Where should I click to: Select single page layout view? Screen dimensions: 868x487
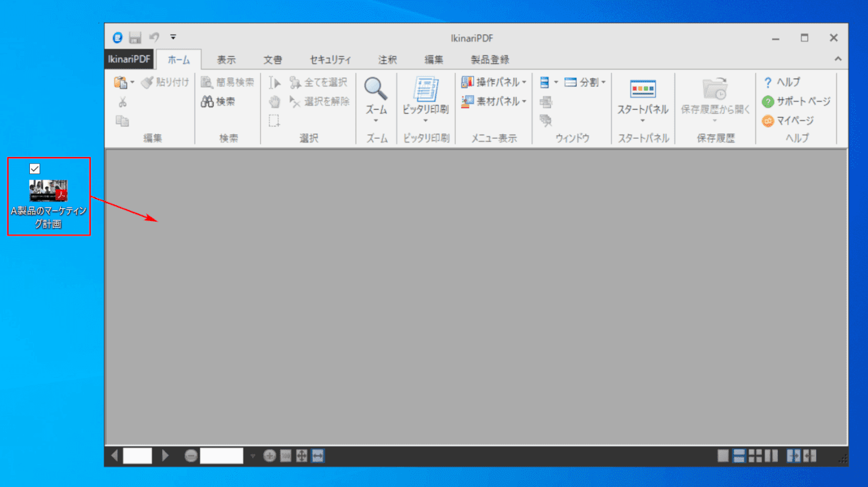pyautogui.click(x=723, y=455)
